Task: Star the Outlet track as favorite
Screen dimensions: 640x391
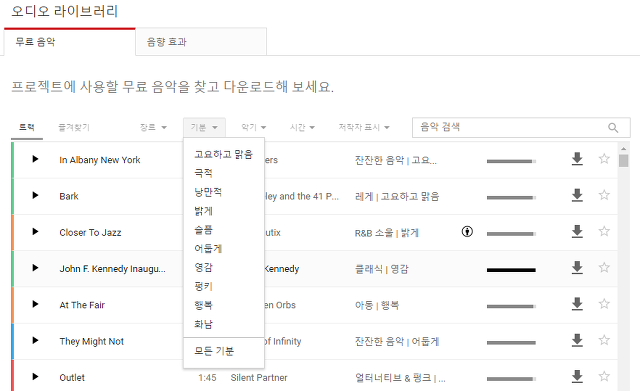Action: click(604, 376)
